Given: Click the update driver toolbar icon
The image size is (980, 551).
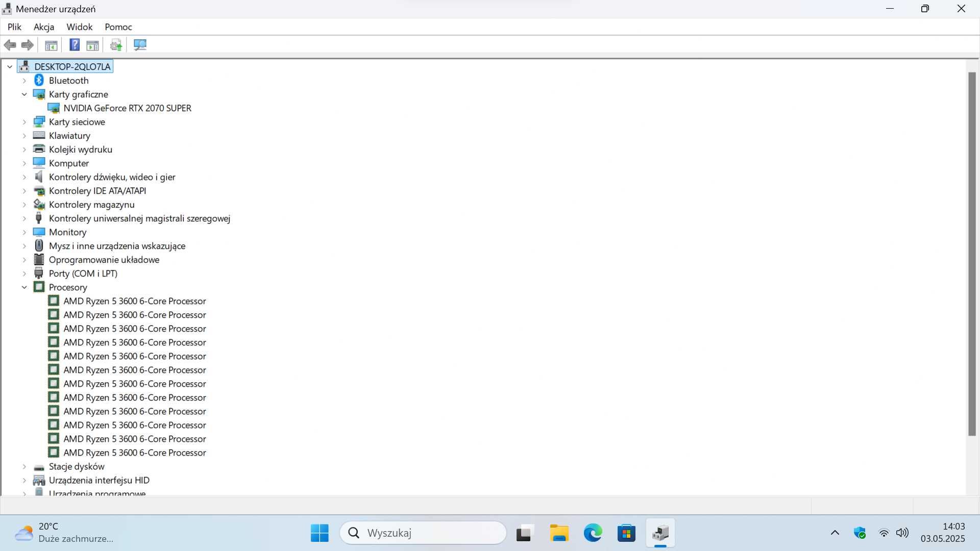Looking at the screenshot, I should (116, 45).
